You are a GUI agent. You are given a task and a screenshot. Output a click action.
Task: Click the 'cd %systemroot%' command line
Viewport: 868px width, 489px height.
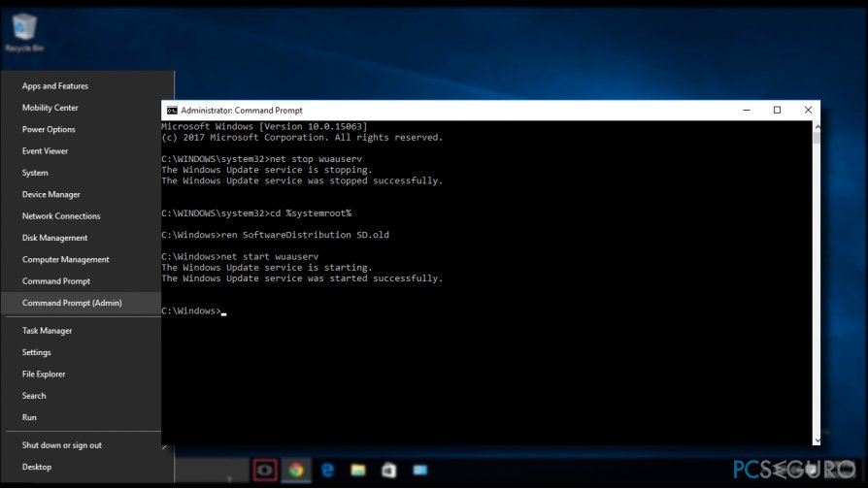tap(256, 213)
